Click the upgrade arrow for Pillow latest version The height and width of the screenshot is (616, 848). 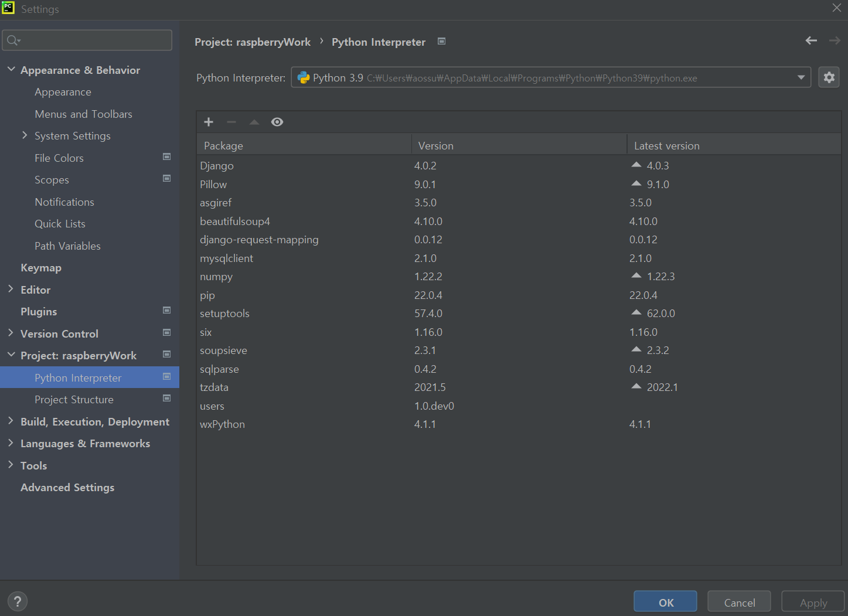(x=636, y=183)
